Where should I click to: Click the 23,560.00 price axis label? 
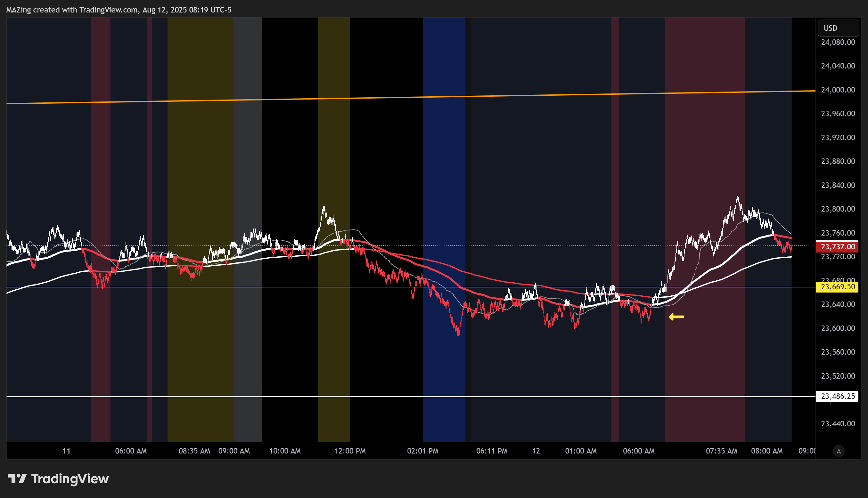[838, 352]
